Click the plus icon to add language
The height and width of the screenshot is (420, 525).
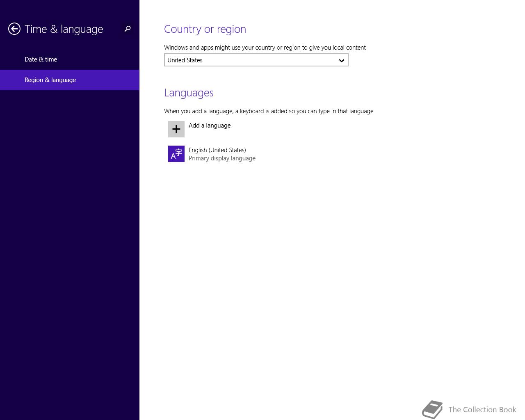click(176, 129)
